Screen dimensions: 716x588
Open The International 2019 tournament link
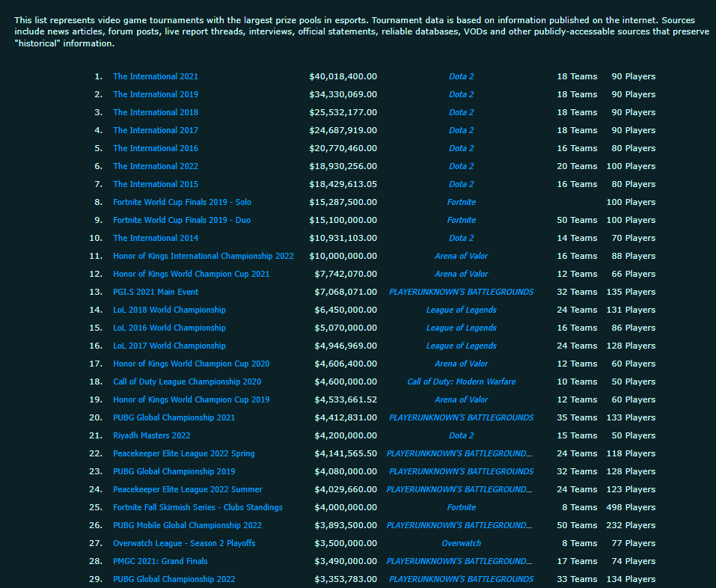click(156, 94)
